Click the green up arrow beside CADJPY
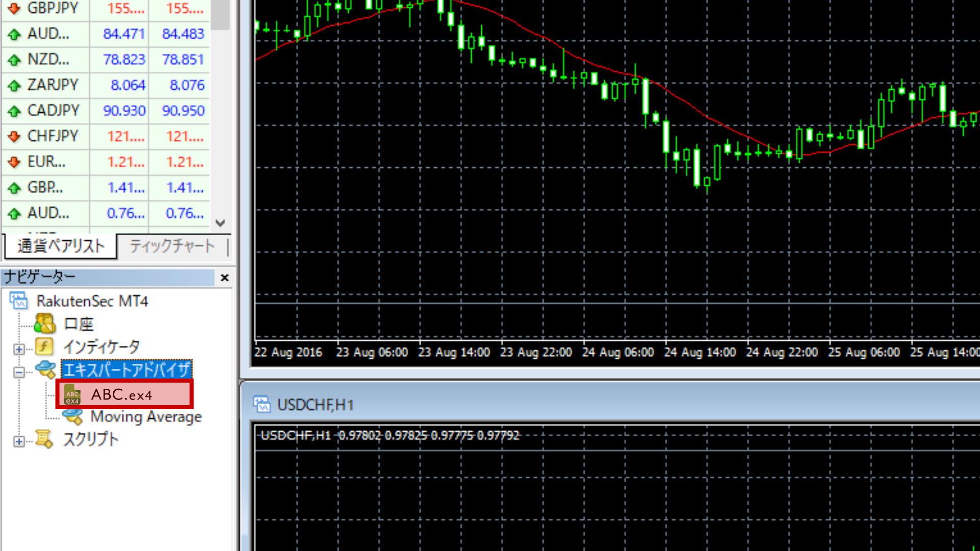 (14, 111)
